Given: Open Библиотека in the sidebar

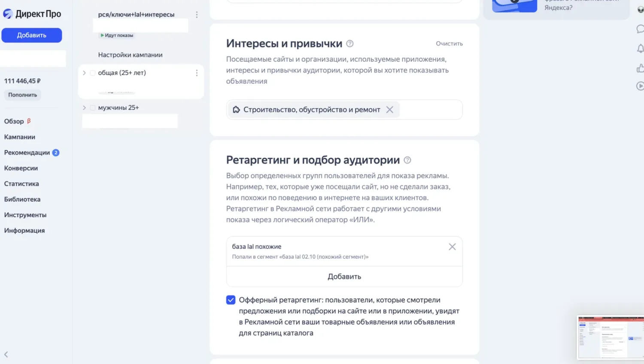Looking at the screenshot, I should click(22, 199).
